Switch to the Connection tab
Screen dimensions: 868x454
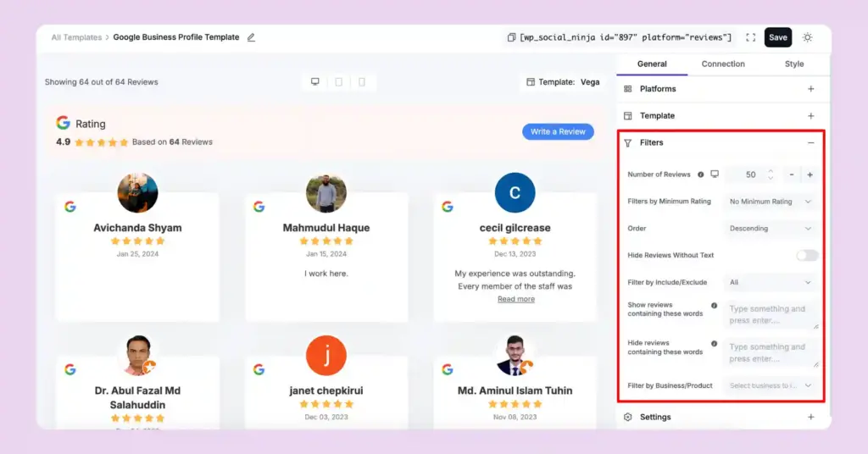[x=723, y=64]
